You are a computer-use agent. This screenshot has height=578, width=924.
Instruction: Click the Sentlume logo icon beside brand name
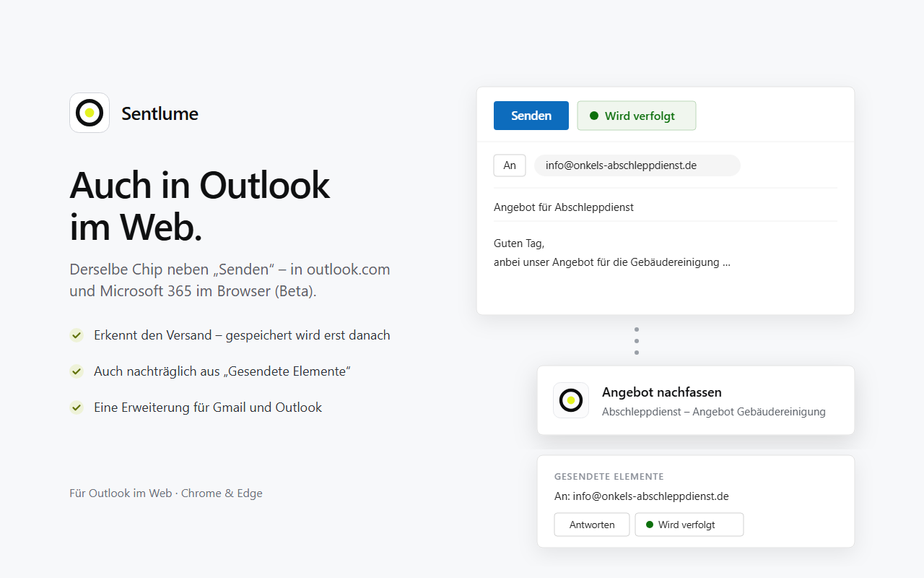click(x=90, y=113)
